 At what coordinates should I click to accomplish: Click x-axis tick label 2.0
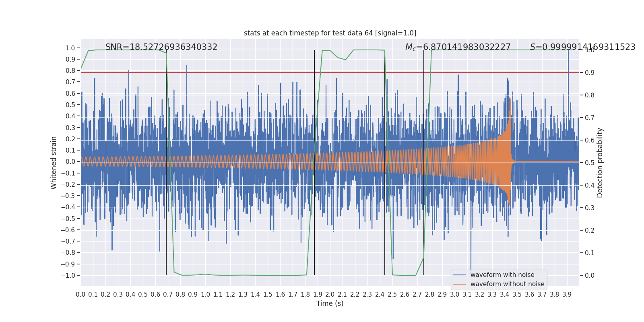click(330, 295)
